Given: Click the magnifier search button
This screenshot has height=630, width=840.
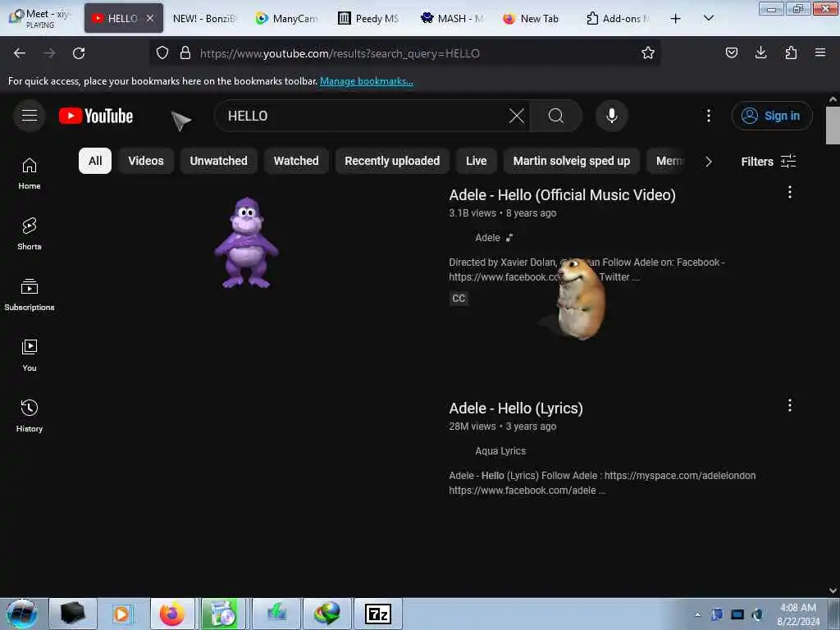Looking at the screenshot, I should [555, 116].
